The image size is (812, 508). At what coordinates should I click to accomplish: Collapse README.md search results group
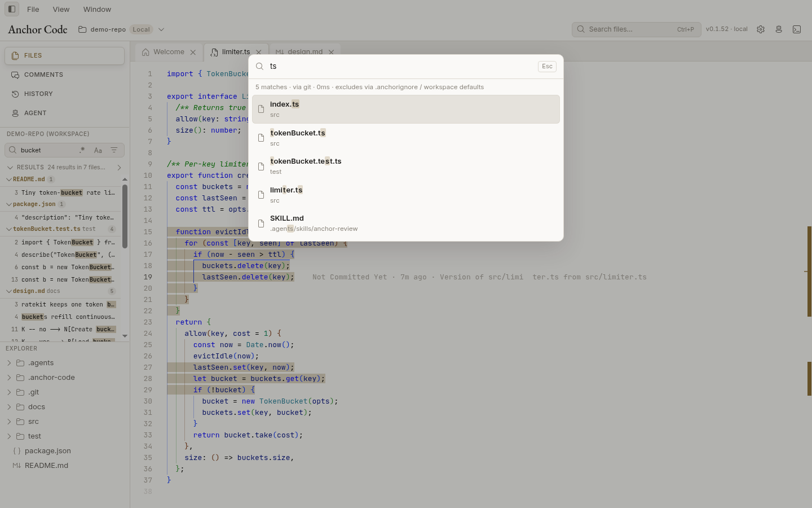tap(9, 179)
